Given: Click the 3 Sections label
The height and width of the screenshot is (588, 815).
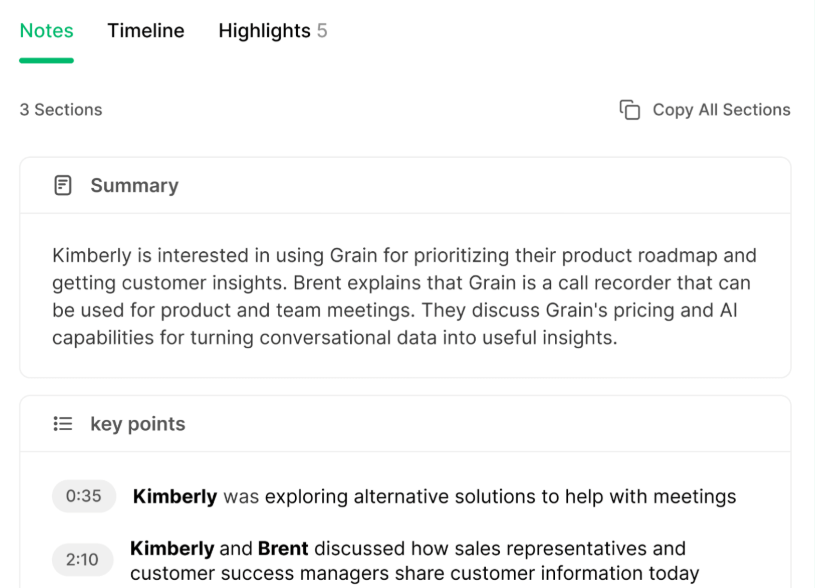Looking at the screenshot, I should pyautogui.click(x=60, y=110).
